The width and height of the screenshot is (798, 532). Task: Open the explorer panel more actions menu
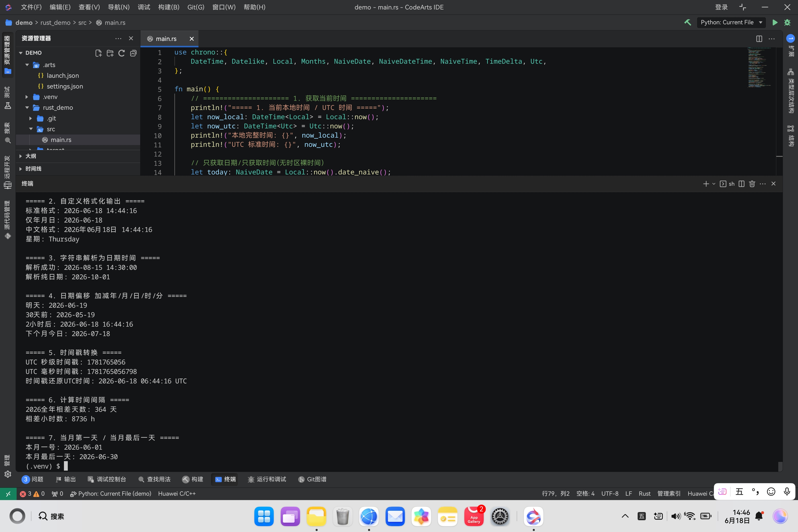pyautogui.click(x=118, y=38)
